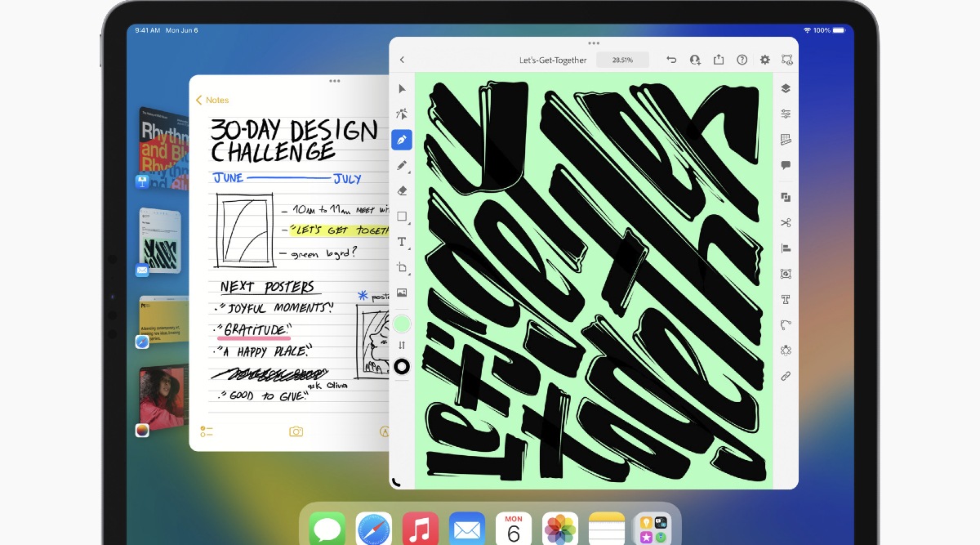Go back to the Notes list
The image size is (980, 545).
click(x=212, y=100)
